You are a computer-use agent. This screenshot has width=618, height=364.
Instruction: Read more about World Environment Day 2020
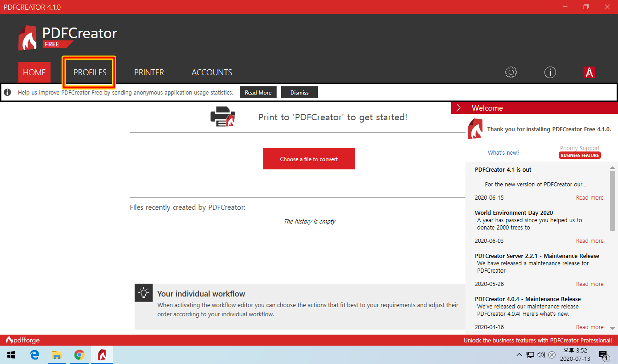(x=590, y=241)
